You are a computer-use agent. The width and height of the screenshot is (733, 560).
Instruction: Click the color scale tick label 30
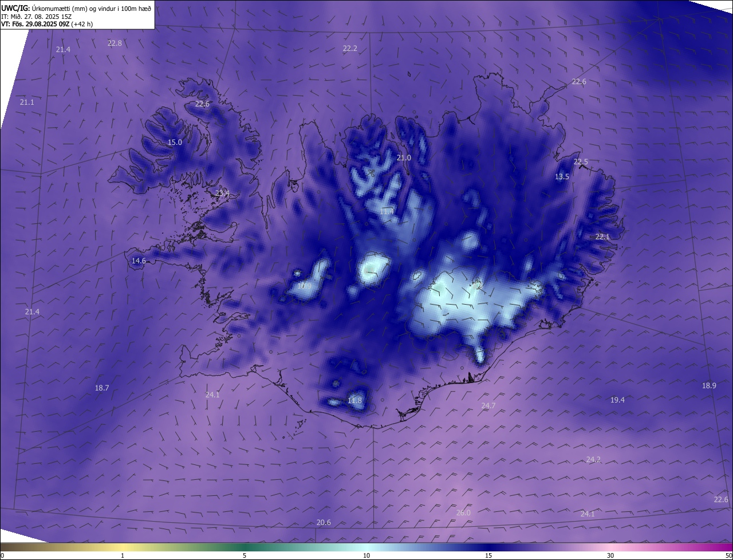coord(610,555)
